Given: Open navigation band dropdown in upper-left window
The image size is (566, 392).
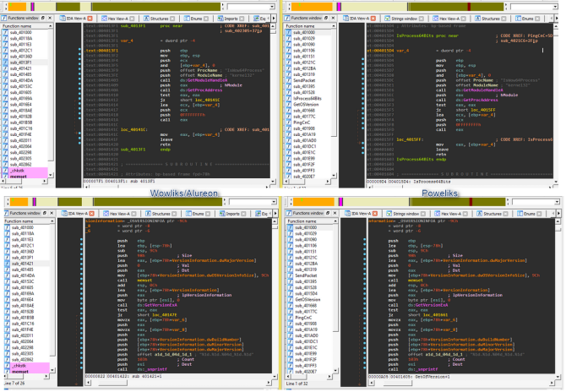Looking at the screenshot, I should (272, 7).
